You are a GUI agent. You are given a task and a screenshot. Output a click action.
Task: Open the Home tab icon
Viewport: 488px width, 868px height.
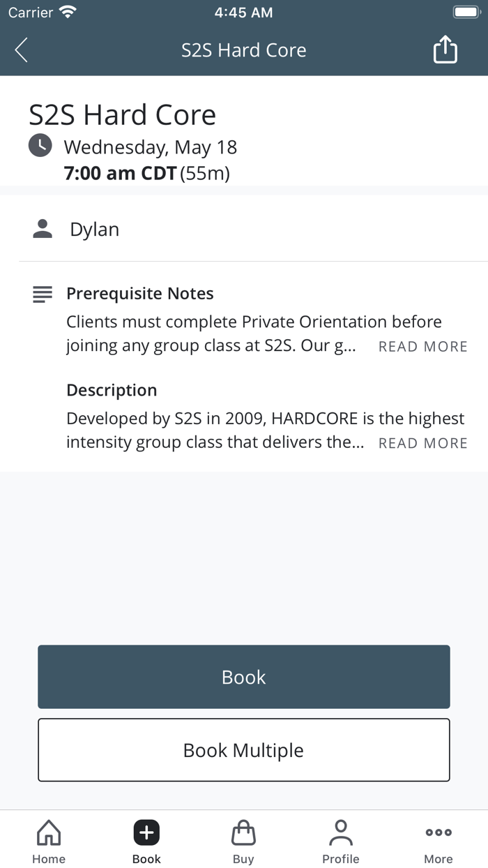tap(48, 832)
